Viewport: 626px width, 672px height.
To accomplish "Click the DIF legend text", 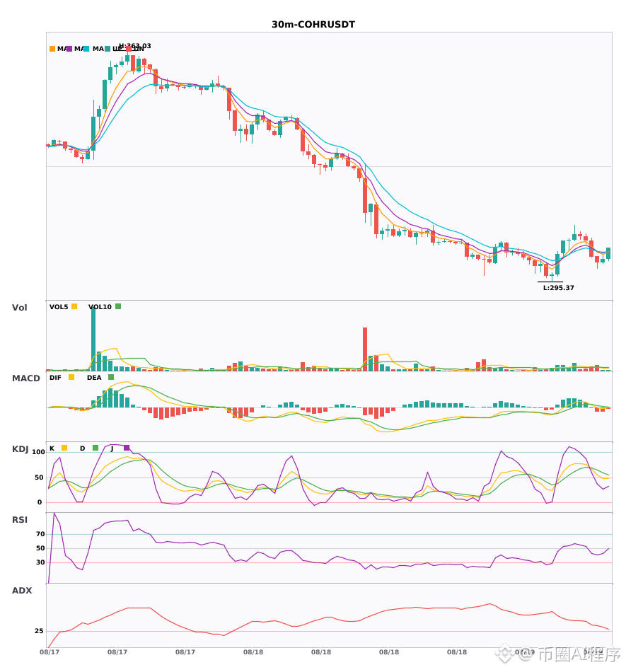I will click(55, 378).
